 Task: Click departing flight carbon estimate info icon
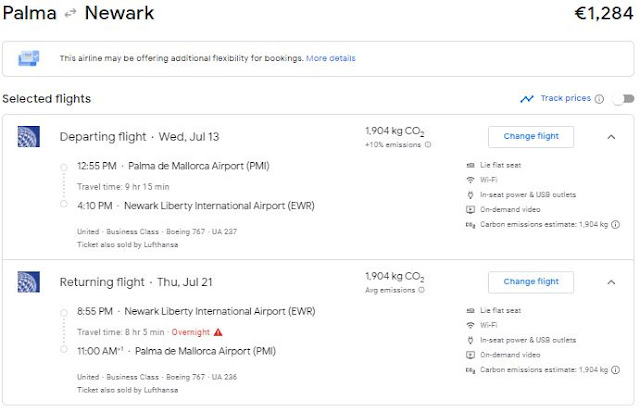click(614, 224)
